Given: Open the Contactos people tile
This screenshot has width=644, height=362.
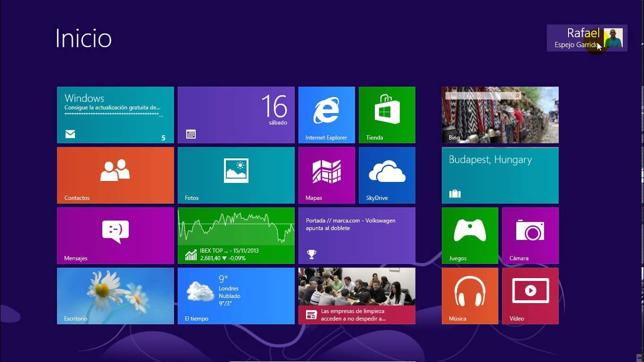Looking at the screenshot, I should (x=115, y=175).
